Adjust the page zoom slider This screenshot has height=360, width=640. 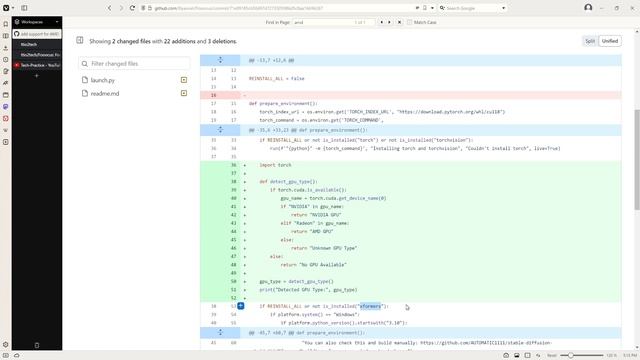click(x=581, y=356)
